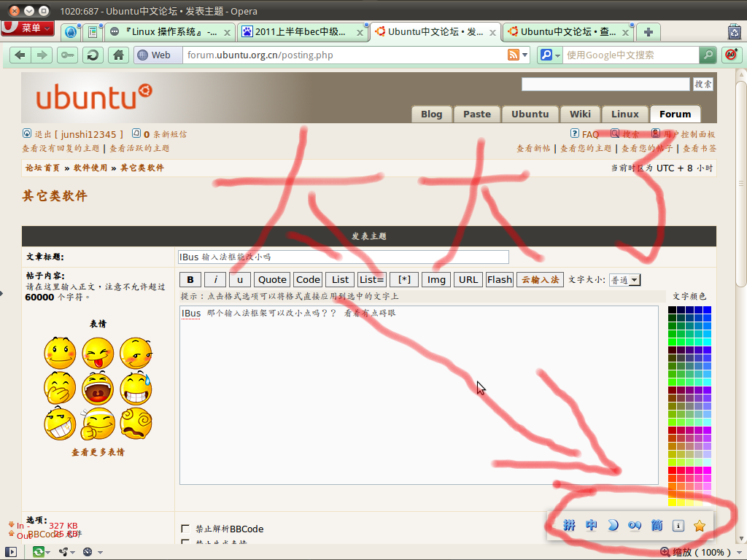Apply italic with the i button
Screen dimensions: 747x560
click(x=215, y=279)
